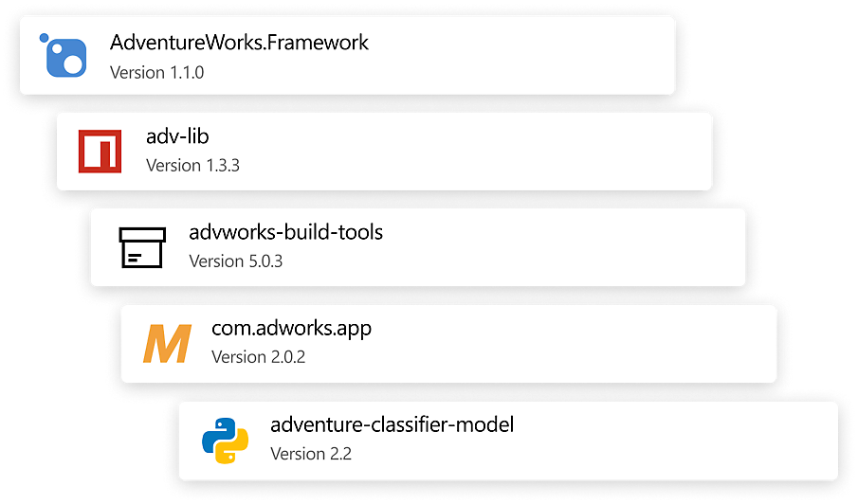This screenshot has width=858, height=504.
Task: Select the advworks-build-tools package name
Action: [285, 232]
